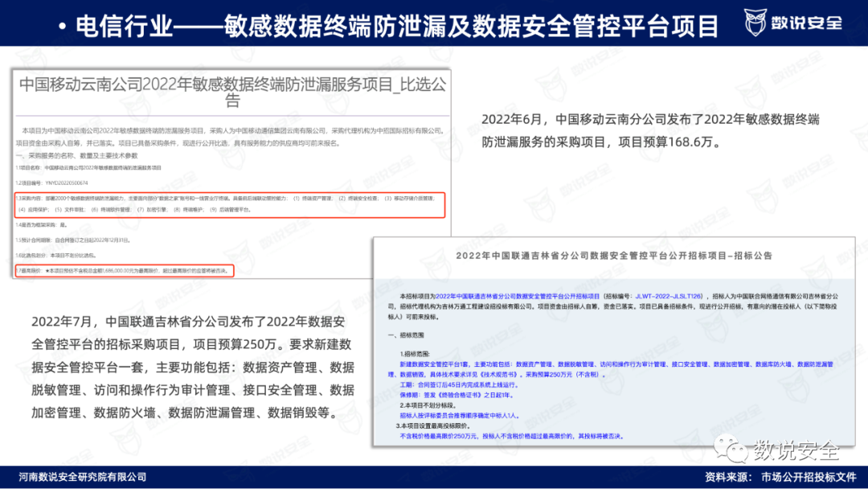Click the blue tender number JLWT-2022-JLSLT126
Viewport: 868px width, 489px height.
pyautogui.click(x=668, y=296)
